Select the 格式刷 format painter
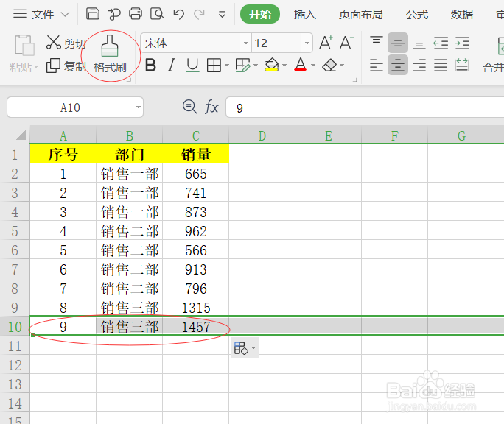This screenshot has width=504, height=424. (110, 54)
